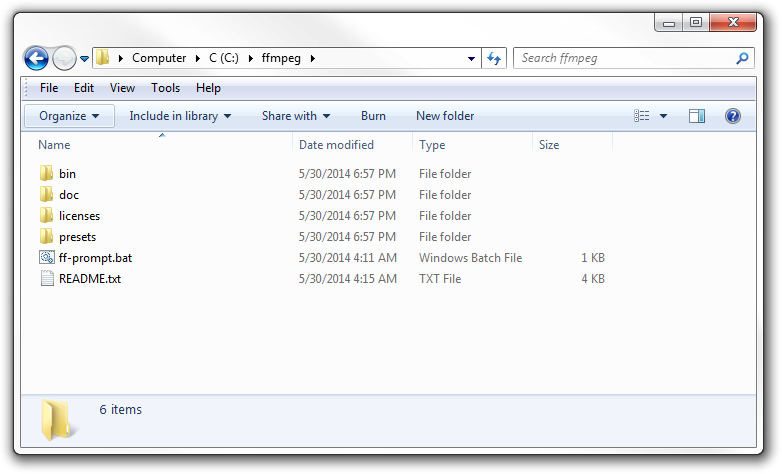
Task: Open address bar history dropdown
Action: [x=471, y=58]
